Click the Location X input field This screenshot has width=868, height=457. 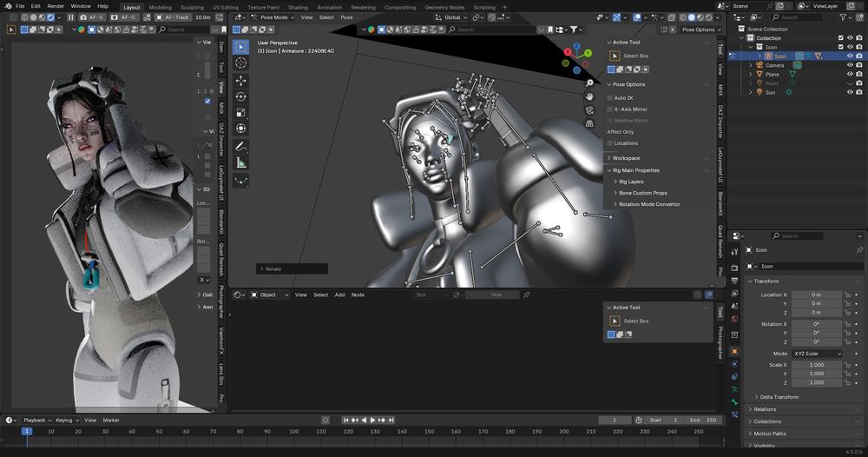click(x=816, y=295)
